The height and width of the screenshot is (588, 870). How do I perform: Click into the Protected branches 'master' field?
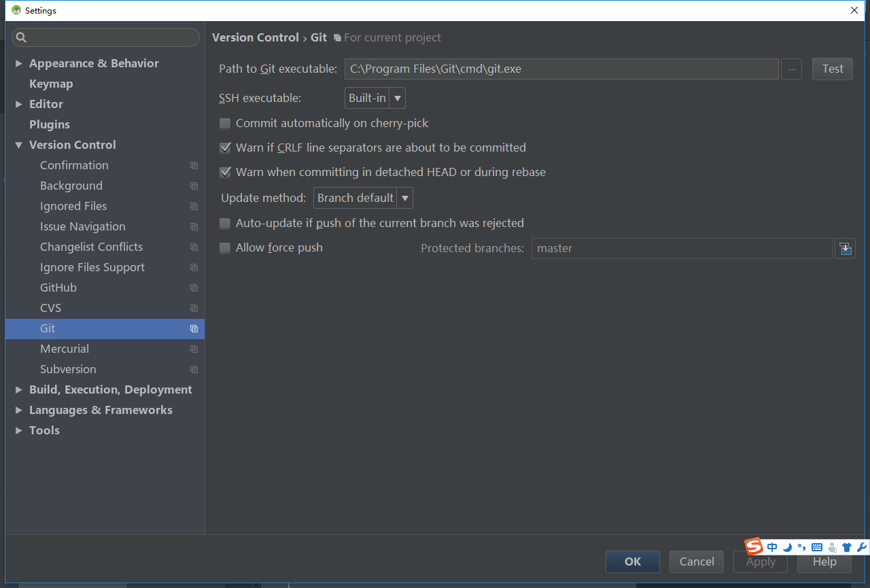[x=682, y=248]
